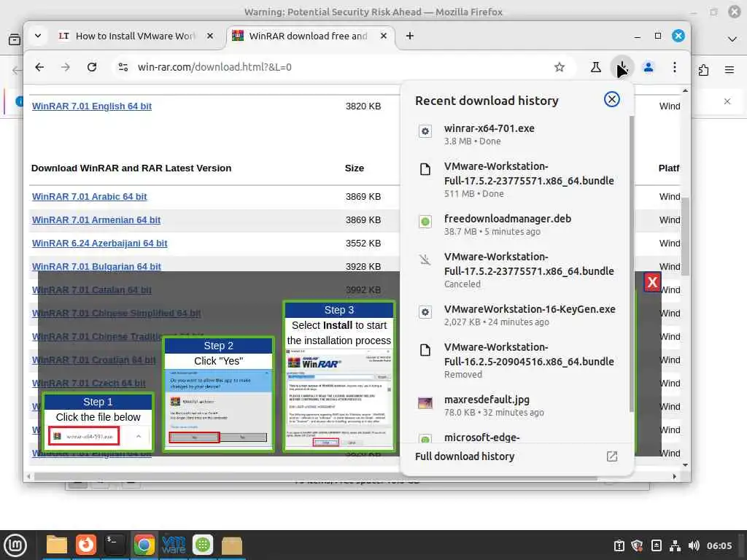Close the WinRAR download tab
747x560 pixels.
[383, 36]
